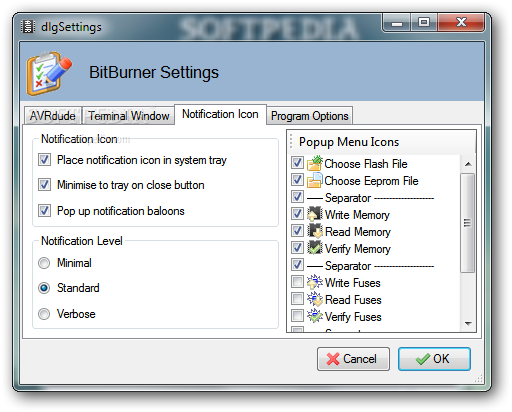Toggle the Separator checkbox below Verify Memory
This screenshot has height=412, width=512.
(x=297, y=265)
